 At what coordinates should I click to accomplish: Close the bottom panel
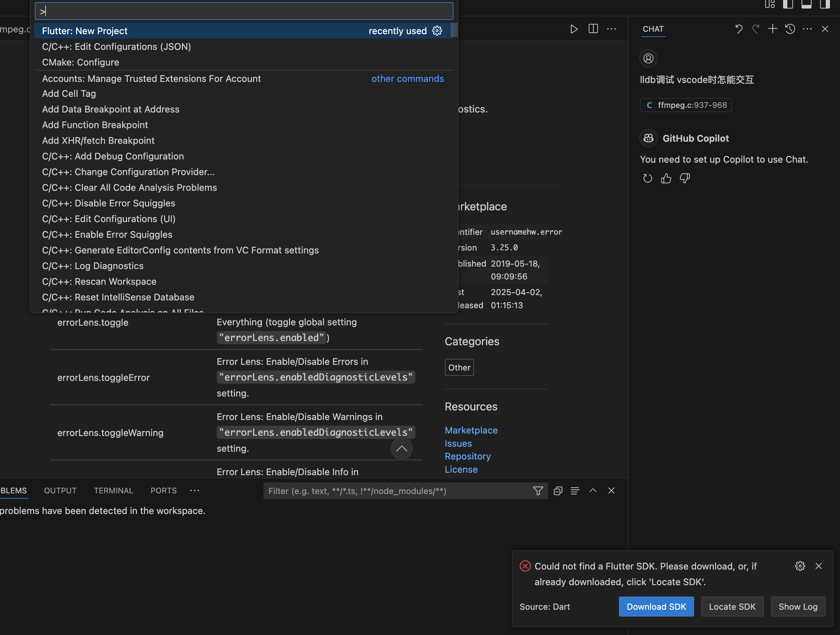pyautogui.click(x=611, y=491)
